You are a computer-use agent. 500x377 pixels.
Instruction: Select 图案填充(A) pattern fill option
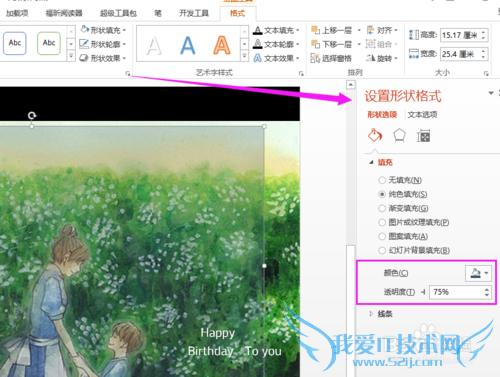coord(403,236)
